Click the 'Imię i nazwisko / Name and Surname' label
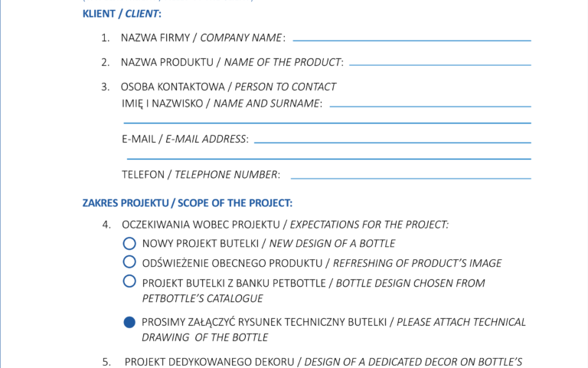588x368 pixels. [221, 103]
